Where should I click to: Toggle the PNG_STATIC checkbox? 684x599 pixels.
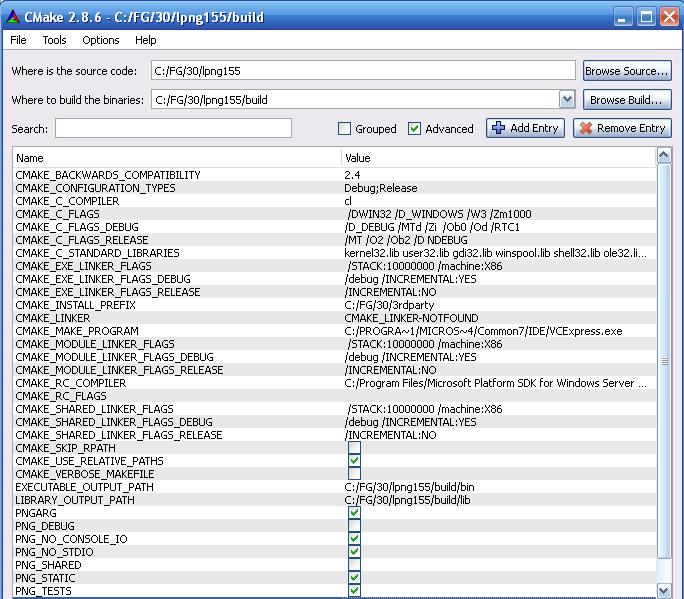[354, 578]
